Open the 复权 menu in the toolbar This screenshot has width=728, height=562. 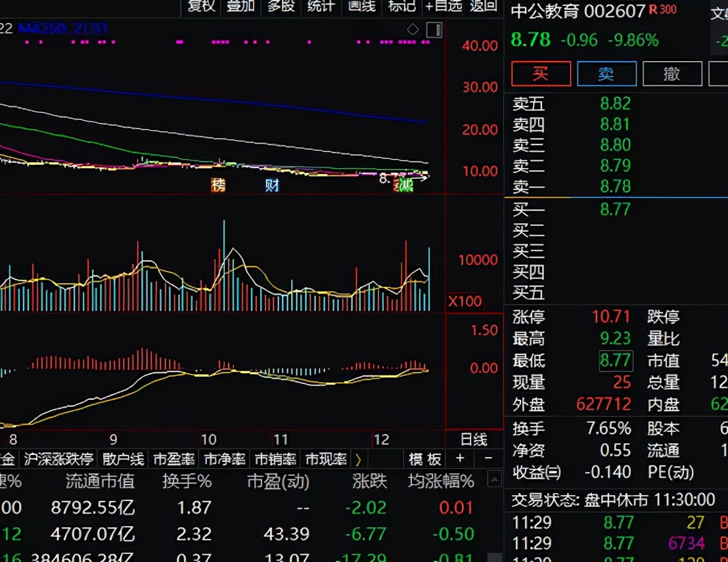coord(201,7)
